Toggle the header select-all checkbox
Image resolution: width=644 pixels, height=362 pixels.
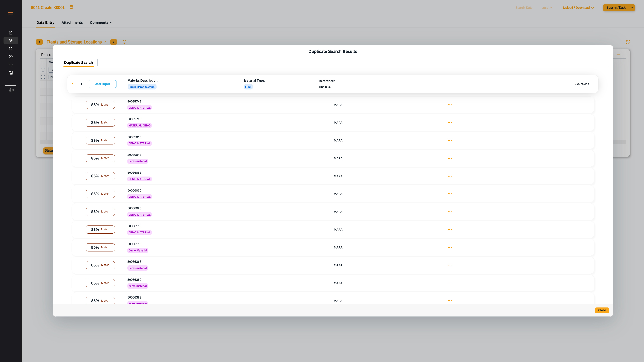tap(43, 62)
